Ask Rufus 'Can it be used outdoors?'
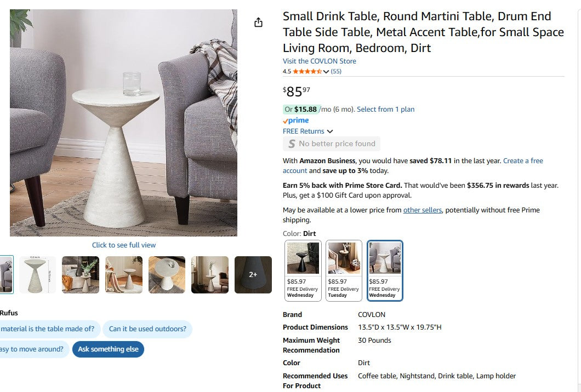581x392 pixels. click(x=147, y=329)
